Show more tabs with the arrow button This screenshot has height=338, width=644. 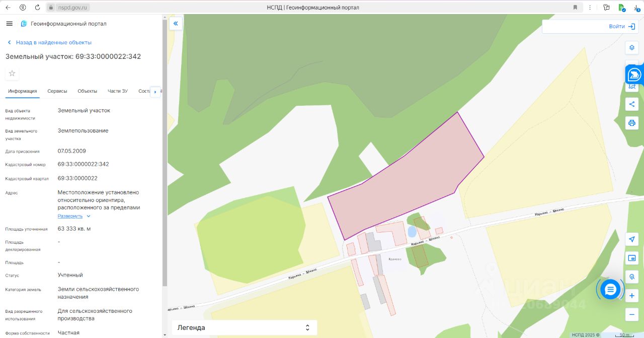pyautogui.click(x=155, y=92)
